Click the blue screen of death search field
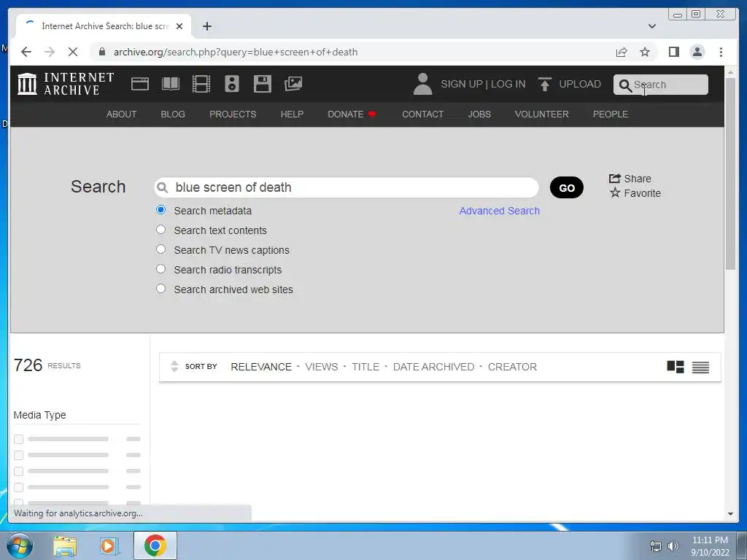 coord(347,187)
